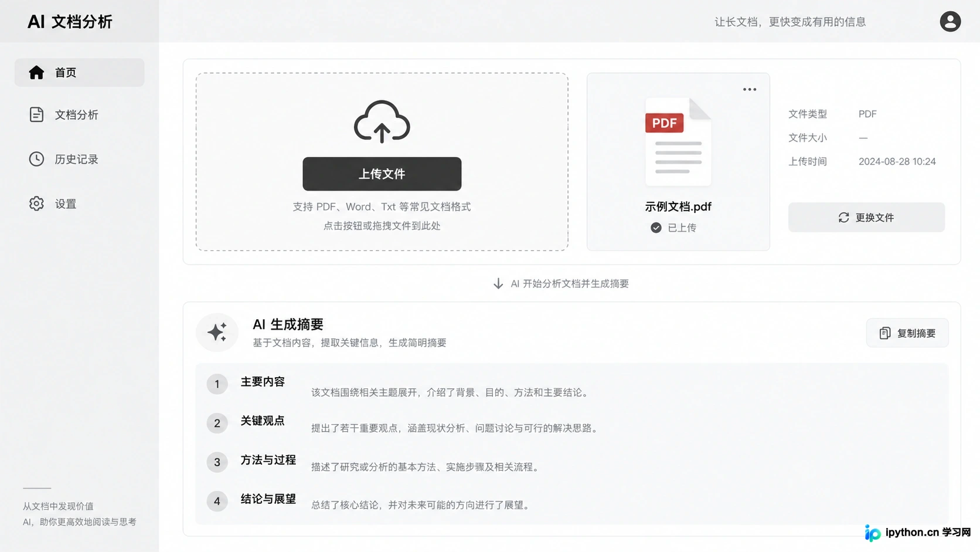
Task: Click the 支持 PDF、Word、Txt format hint
Action: [382, 206]
